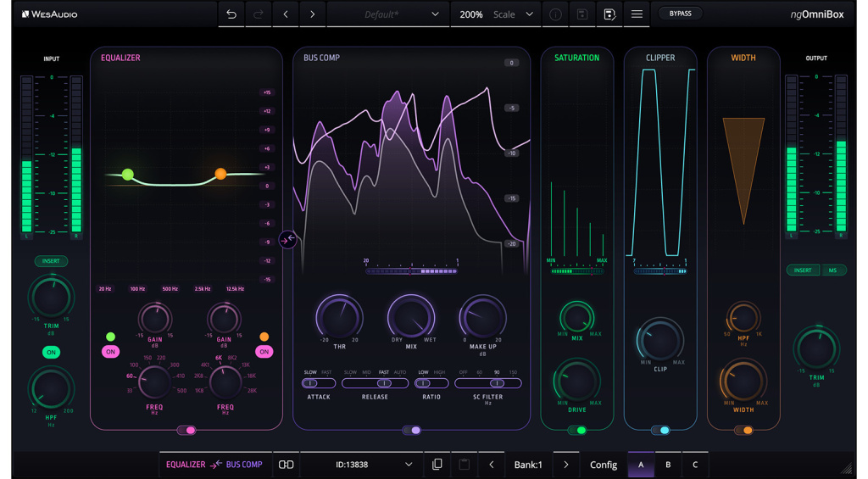Go to next bank arrow

tap(565, 465)
